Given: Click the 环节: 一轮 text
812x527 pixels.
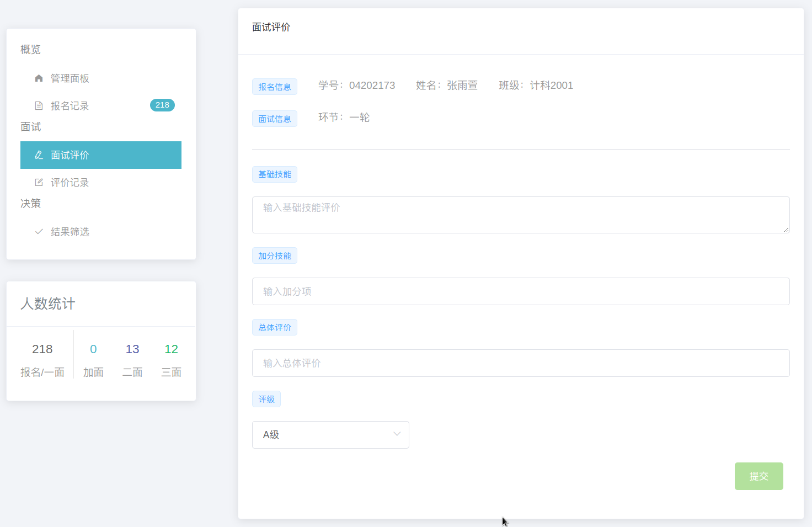Looking at the screenshot, I should tap(344, 118).
